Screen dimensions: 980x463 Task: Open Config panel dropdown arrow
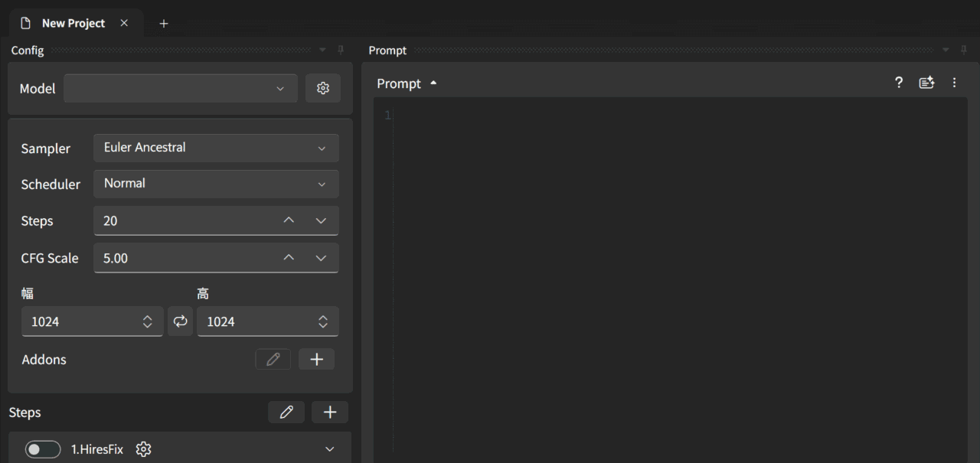point(322,50)
